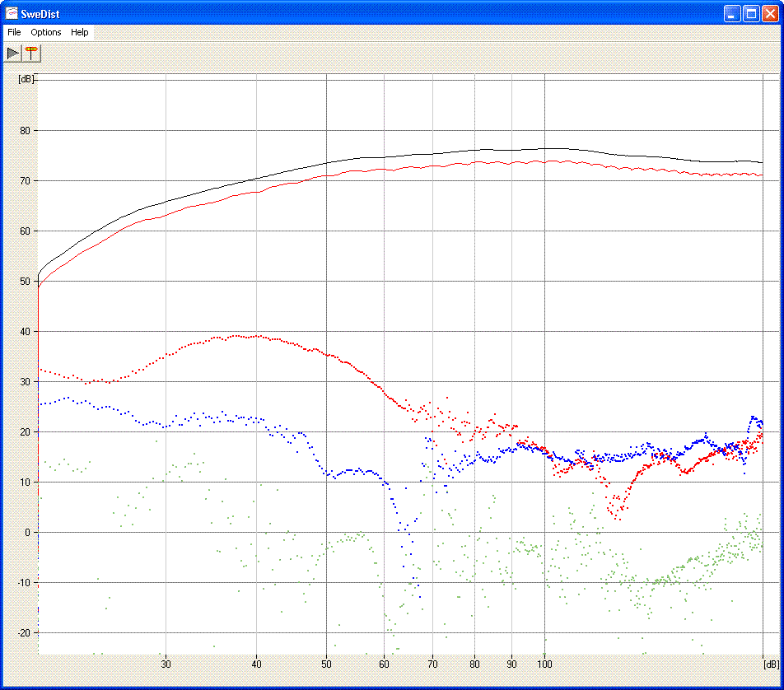Viewport: 784px width, 690px height.
Task: Click the 80 label on vertical dB axis
Action: pos(25,131)
